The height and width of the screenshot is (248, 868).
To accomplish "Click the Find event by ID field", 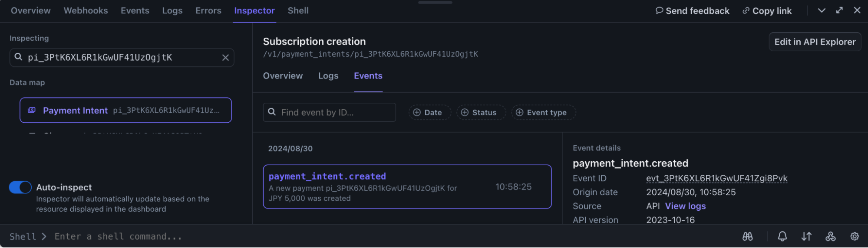I will [334, 113].
